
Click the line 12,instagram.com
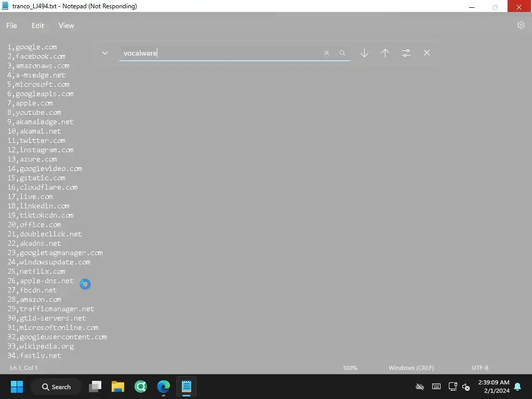41,150
